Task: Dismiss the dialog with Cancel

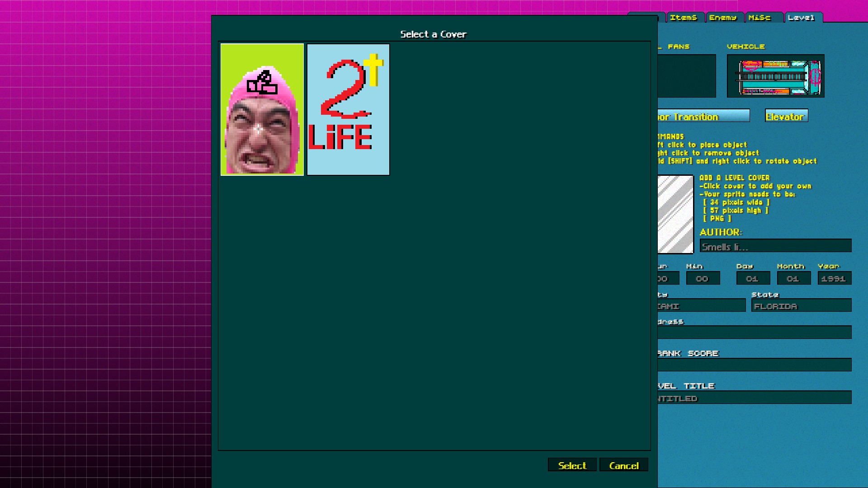Action: pos(624,465)
